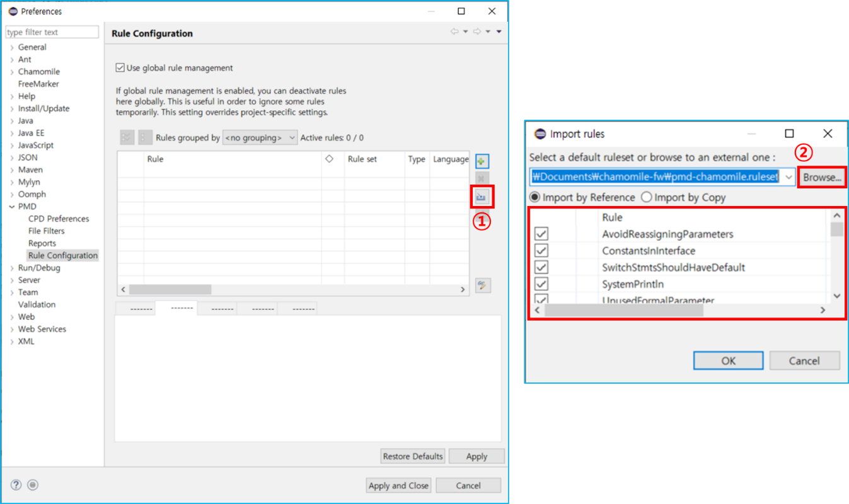Screen dimensions: 849x504
Task: Click the rule designer pencil icon
Action: [x=483, y=286]
